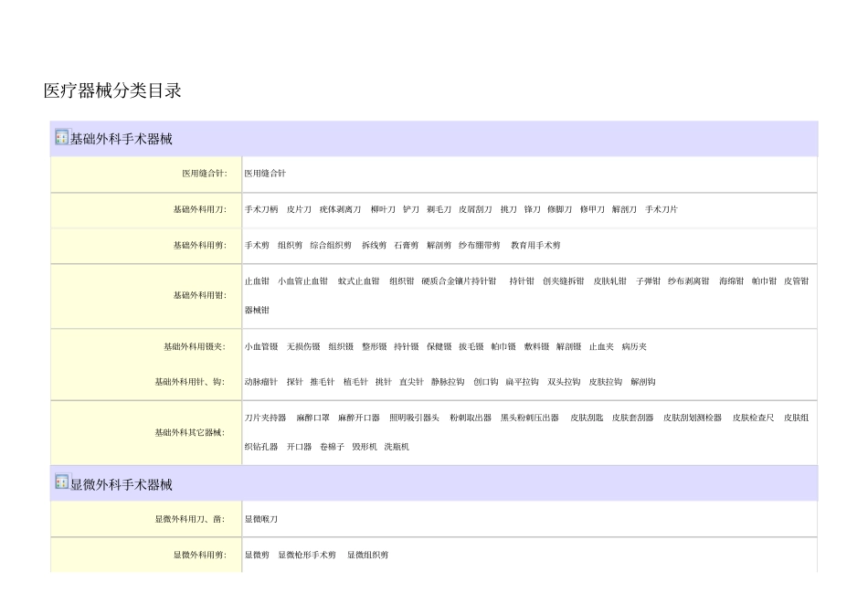Screen dimensions: 868x614
Task: Select 止血钳 in the forceps row
Action: point(257,281)
